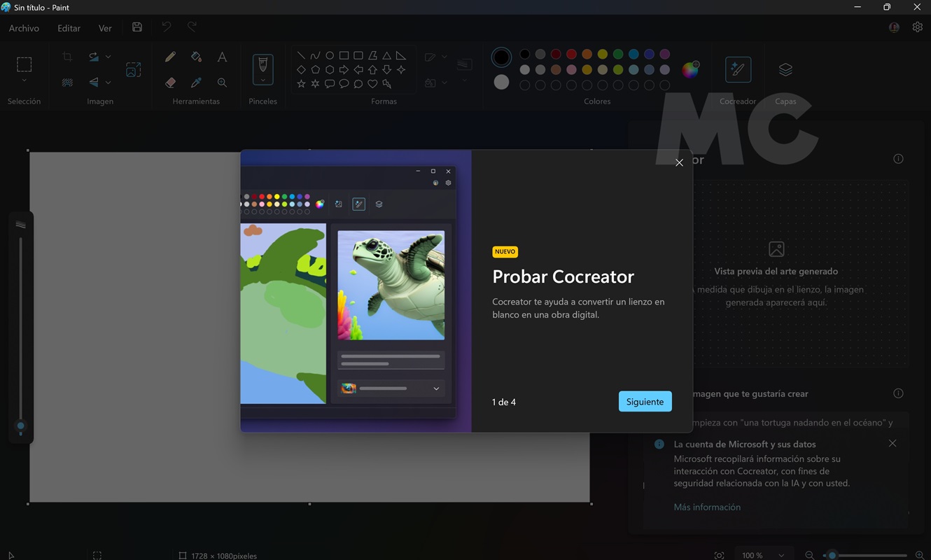
Task: Pick the Eraser tool
Action: click(170, 83)
